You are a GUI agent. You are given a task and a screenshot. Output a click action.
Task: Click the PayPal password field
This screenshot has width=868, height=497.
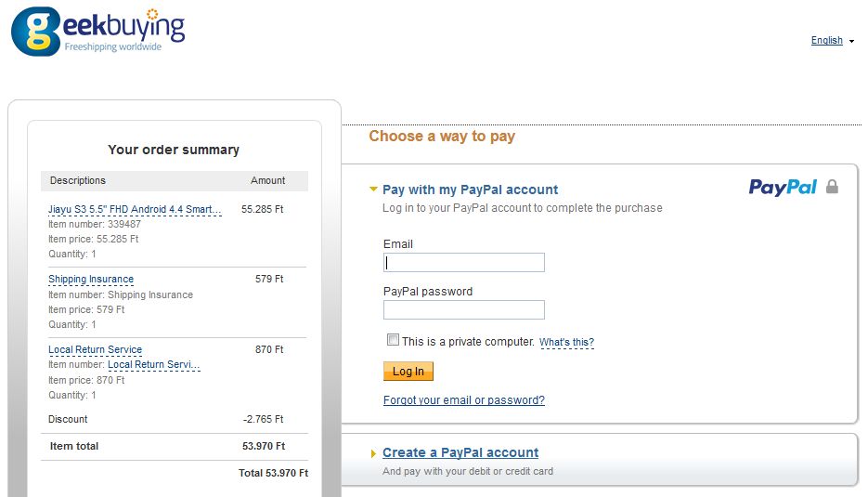[x=464, y=309]
